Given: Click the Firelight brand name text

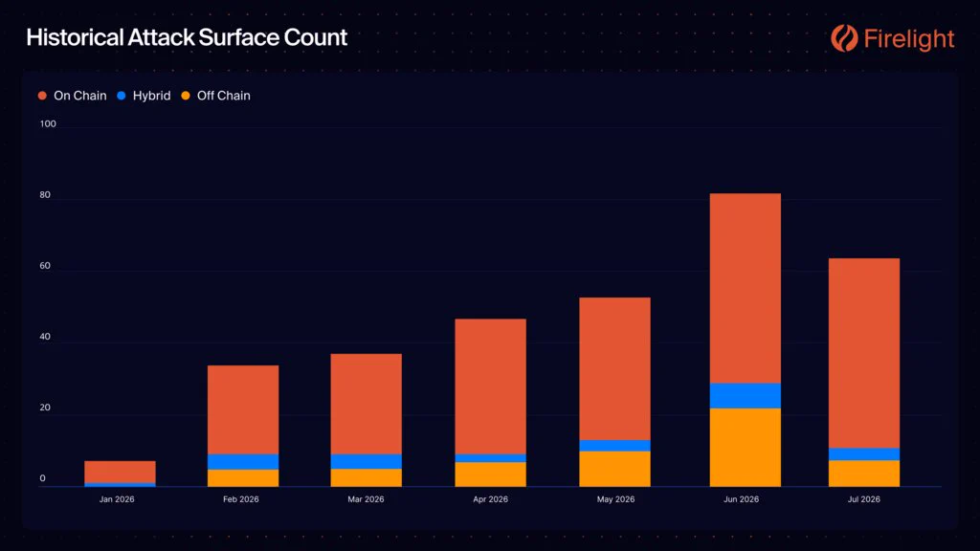Looking at the screenshot, I should [x=909, y=38].
